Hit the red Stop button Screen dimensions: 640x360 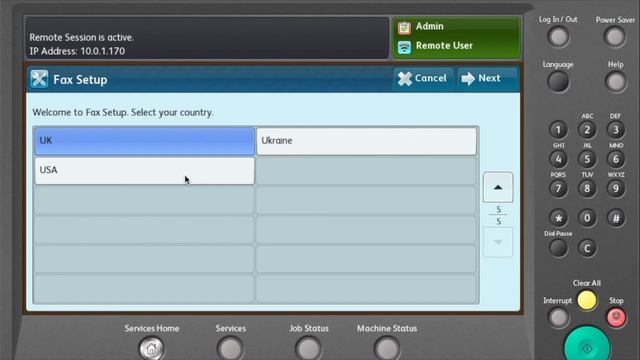click(616, 318)
